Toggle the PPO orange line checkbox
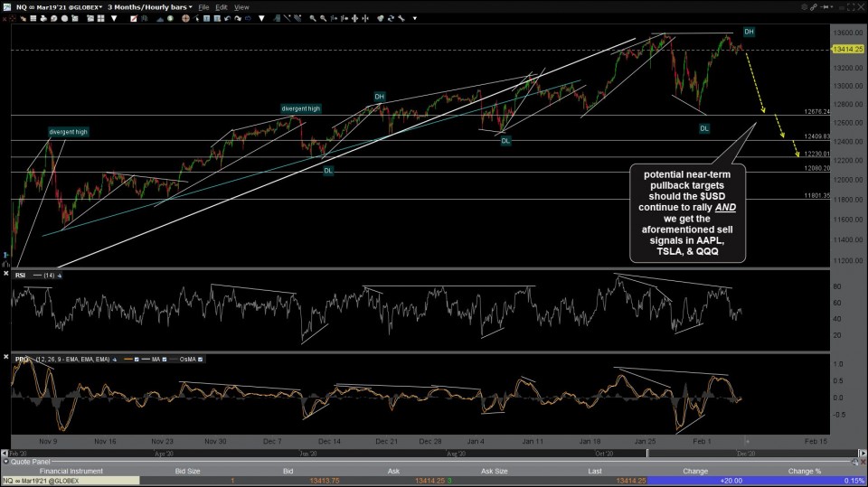This screenshot has height=487, width=868. [x=137, y=360]
